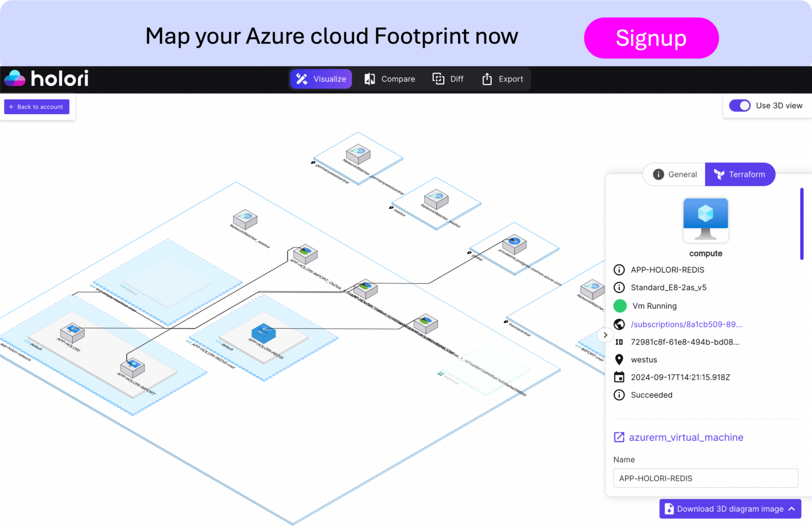Click the Signup button

[651, 38]
